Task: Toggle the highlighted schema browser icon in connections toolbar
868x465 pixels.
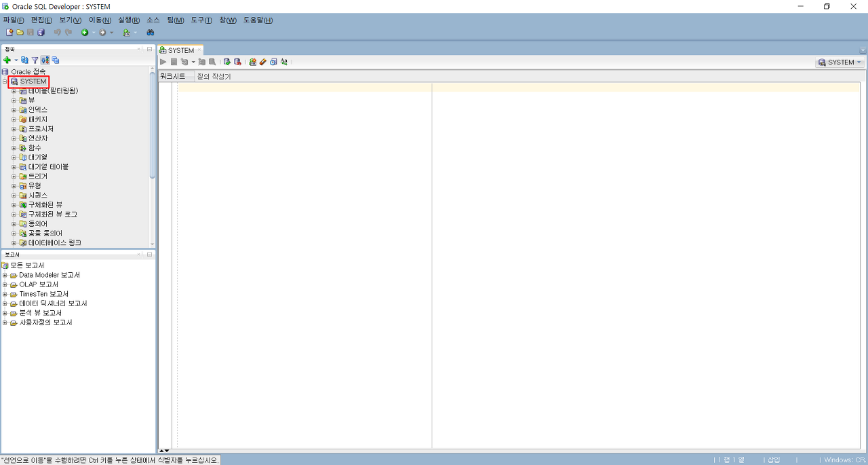Action: click(45, 60)
